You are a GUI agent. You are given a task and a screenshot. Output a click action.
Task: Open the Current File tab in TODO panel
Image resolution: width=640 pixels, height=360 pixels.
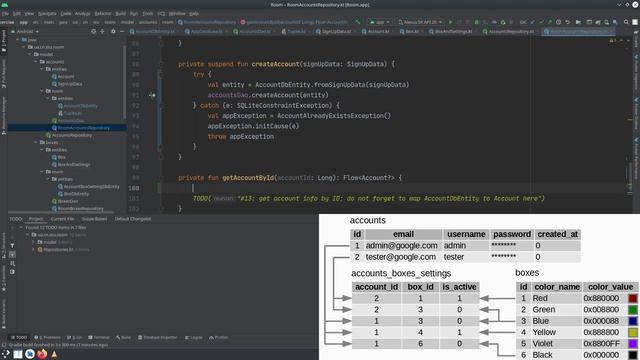point(62,219)
